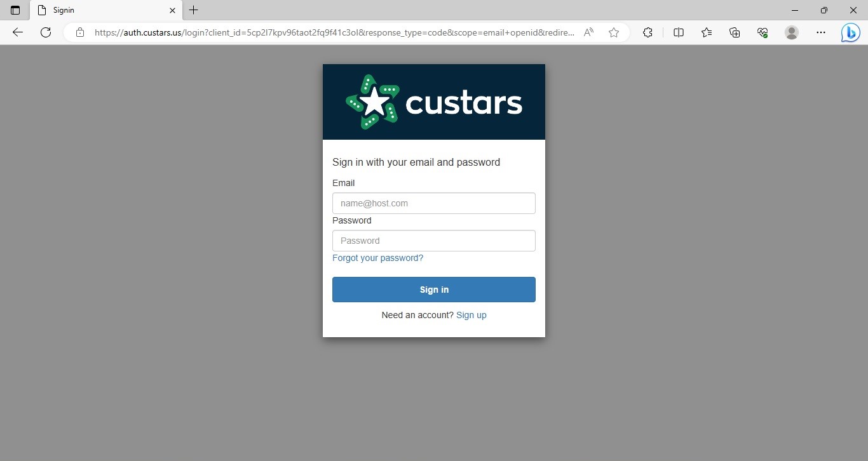Reload the Signin page
Screen dimensions: 868x461
(x=46, y=32)
